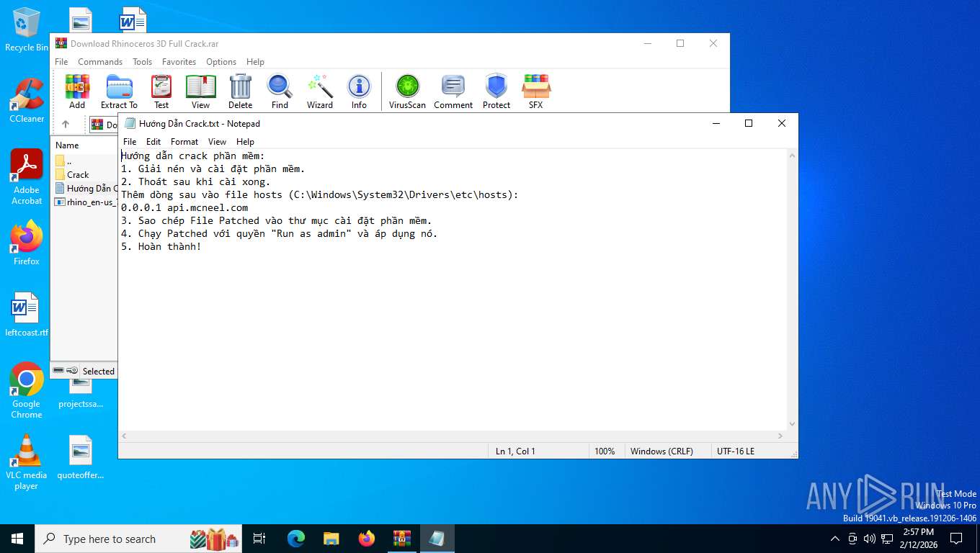This screenshot has height=553, width=980.
Task: Open WinRAR File menu
Action: pyautogui.click(x=62, y=62)
